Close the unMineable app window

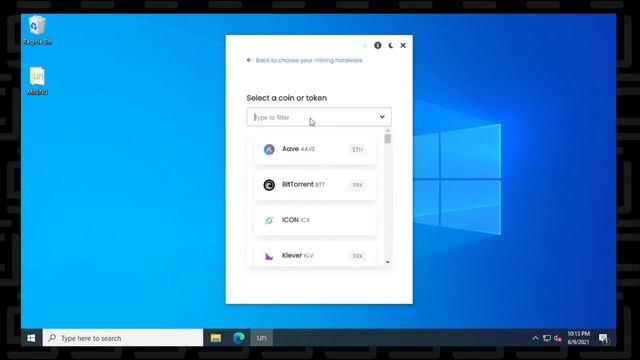click(403, 45)
